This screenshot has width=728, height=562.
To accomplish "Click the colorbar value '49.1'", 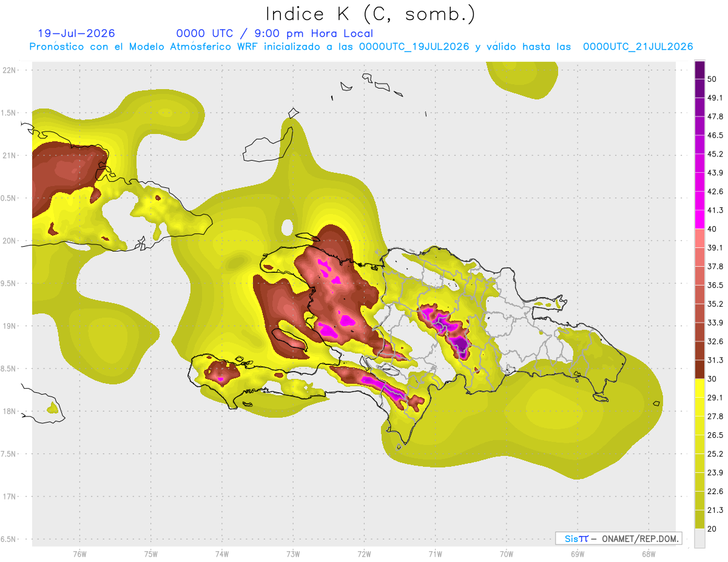I will click(715, 98).
